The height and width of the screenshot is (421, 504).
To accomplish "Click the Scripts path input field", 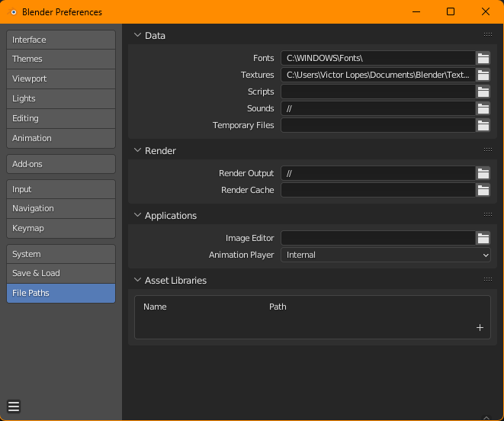I will [x=377, y=92].
